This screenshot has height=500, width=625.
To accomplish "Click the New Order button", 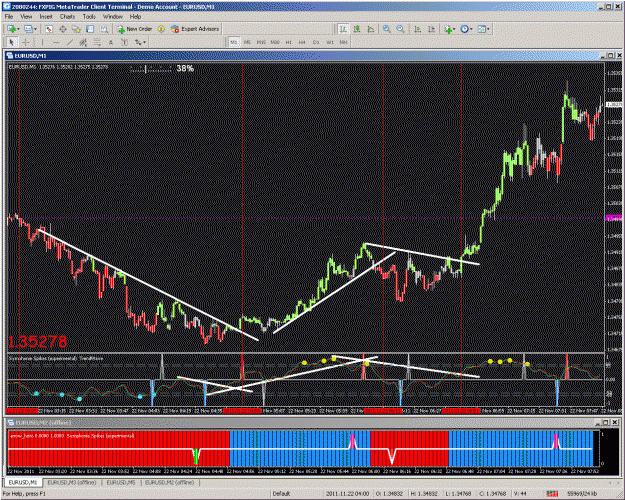I will [x=135, y=29].
